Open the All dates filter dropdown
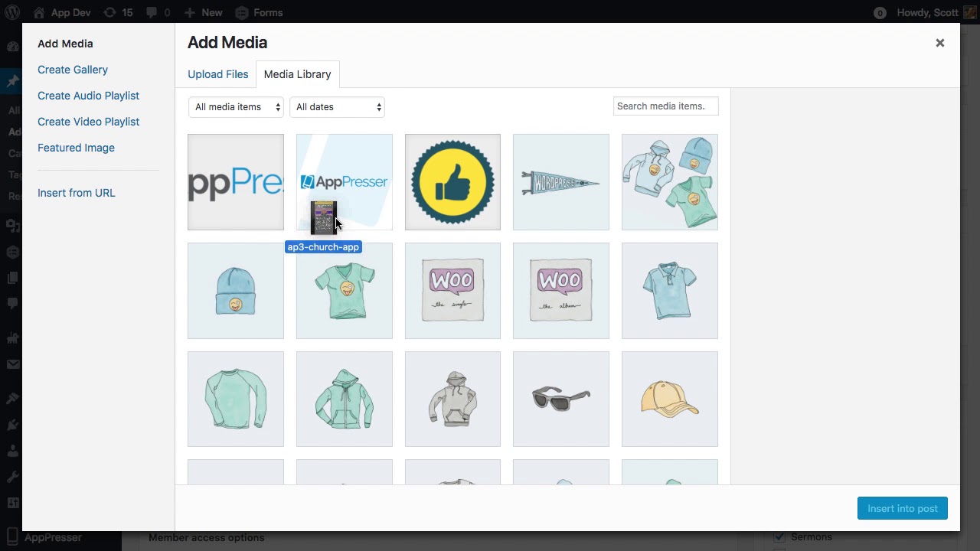Image resolution: width=980 pixels, height=551 pixels. (337, 107)
